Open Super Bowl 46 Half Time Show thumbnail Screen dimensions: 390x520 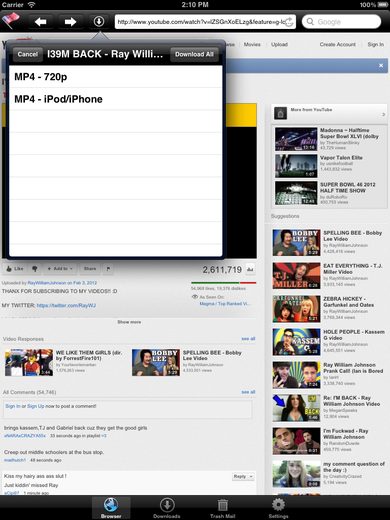coord(296,193)
